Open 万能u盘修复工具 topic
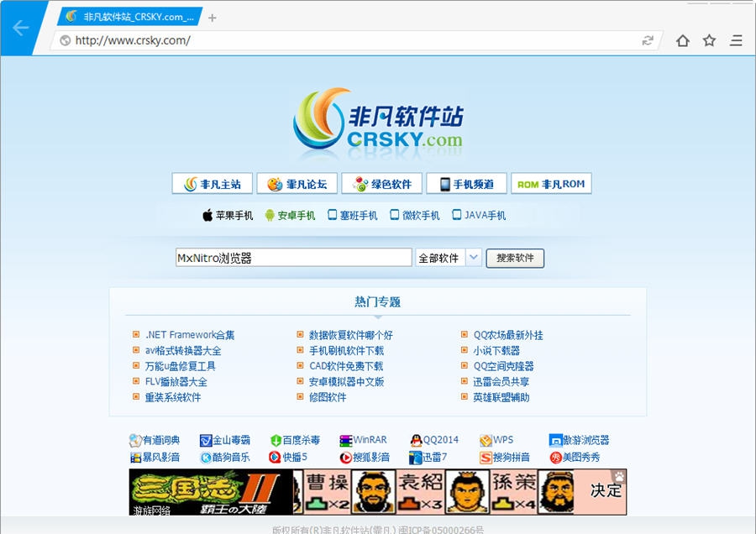The image size is (756, 534). (181, 366)
